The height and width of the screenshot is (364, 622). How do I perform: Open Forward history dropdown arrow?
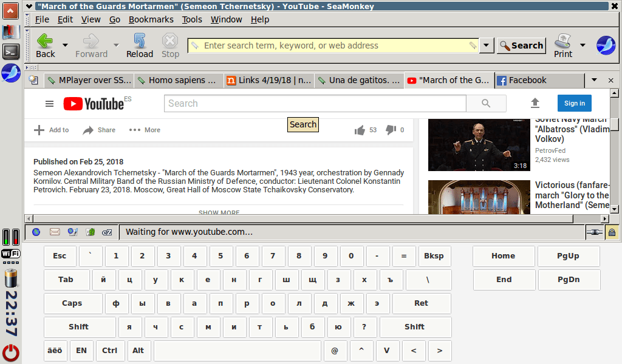[x=116, y=45]
